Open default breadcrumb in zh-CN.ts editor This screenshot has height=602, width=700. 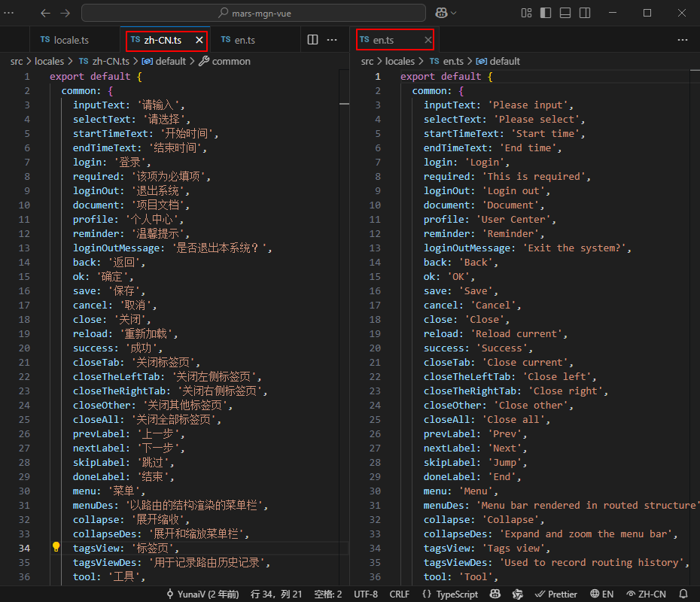tap(164, 61)
